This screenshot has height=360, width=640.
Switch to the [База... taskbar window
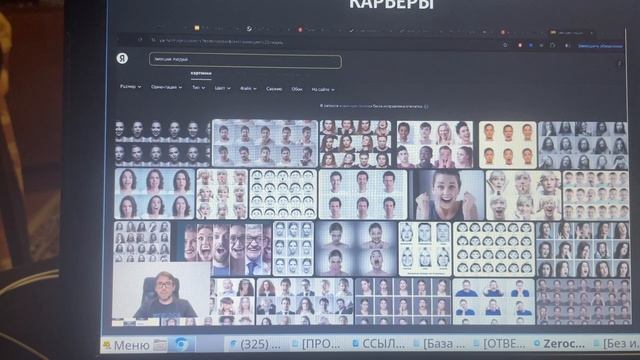(x=439, y=344)
